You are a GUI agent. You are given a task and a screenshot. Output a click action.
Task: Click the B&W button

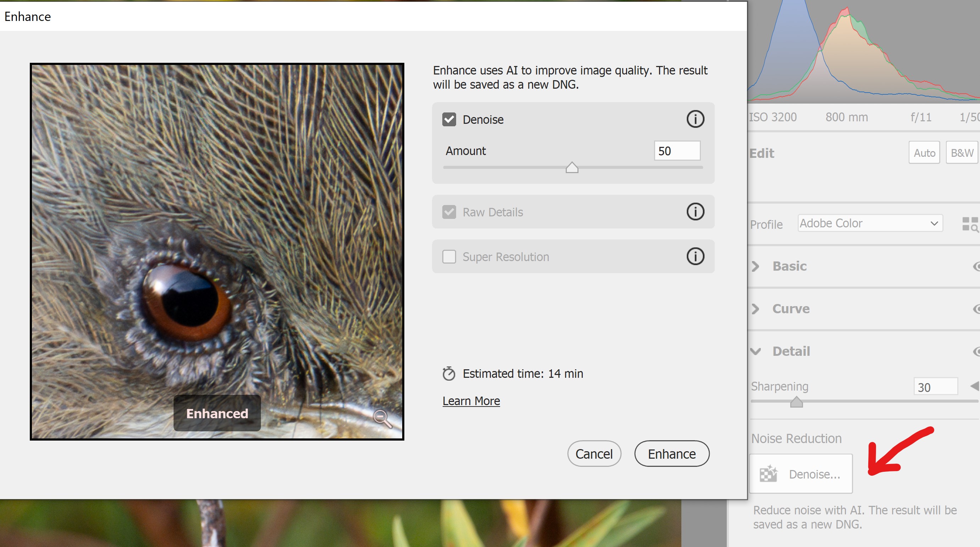pos(962,153)
